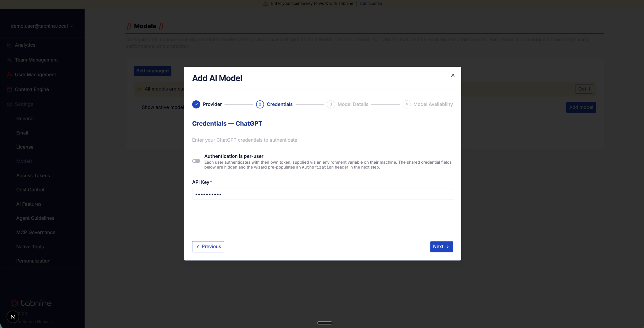
Task: Expand the demo.user@tabnine.local account dropdown
Action: (42, 26)
